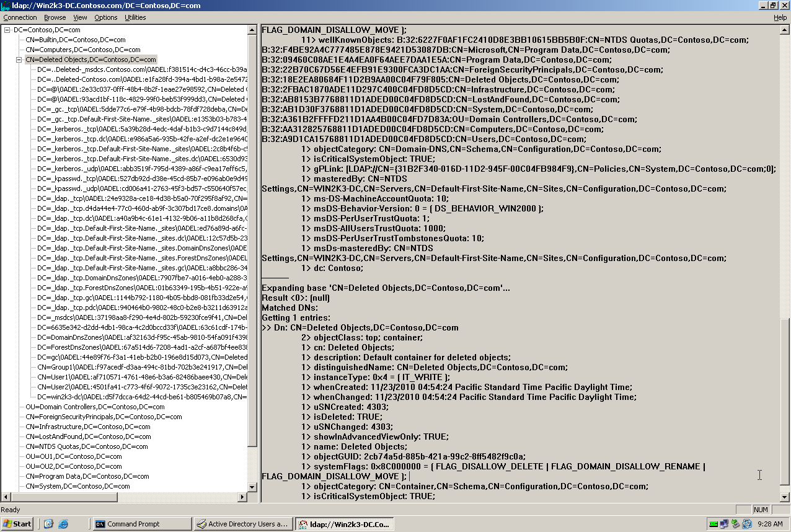Open the Connection menu
The height and width of the screenshot is (532, 791).
[20, 17]
